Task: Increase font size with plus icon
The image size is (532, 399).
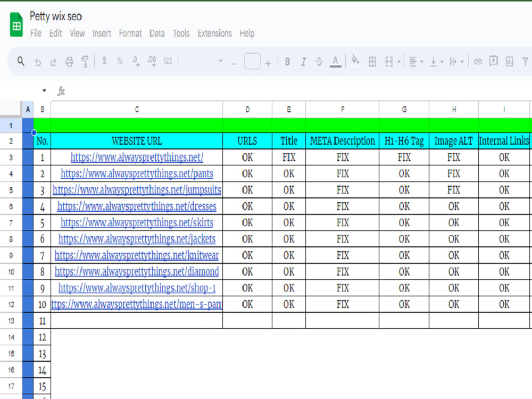Action: click(268, 63)
